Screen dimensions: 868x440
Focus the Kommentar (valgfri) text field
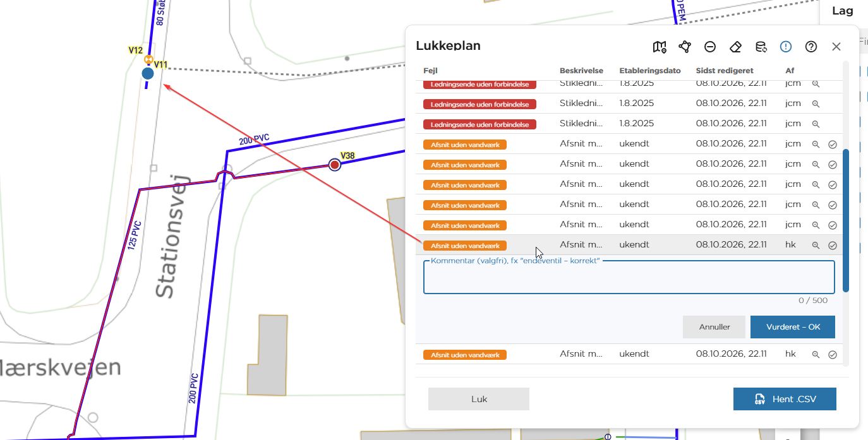tap(629, 277)
